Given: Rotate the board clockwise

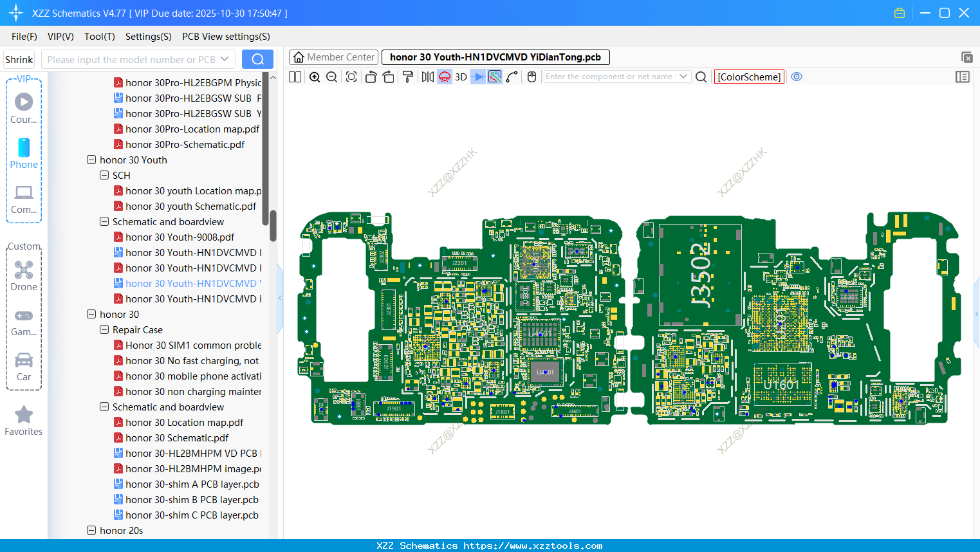Looking at the screenshot, I should pyautogui.click(x=389, y=77).
